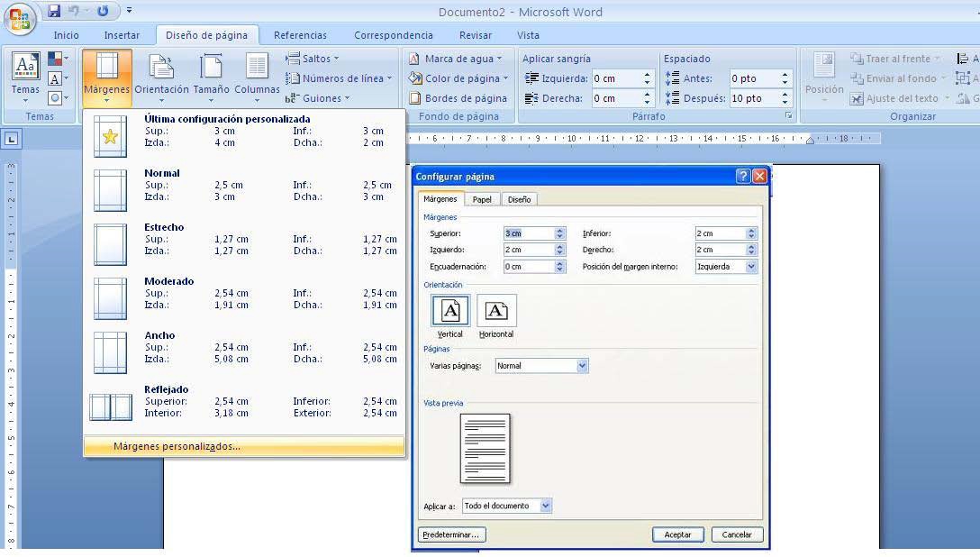The width and height of the screenshot is (980, 557).
Task: Open theme fonts icon
Action: 58,78
